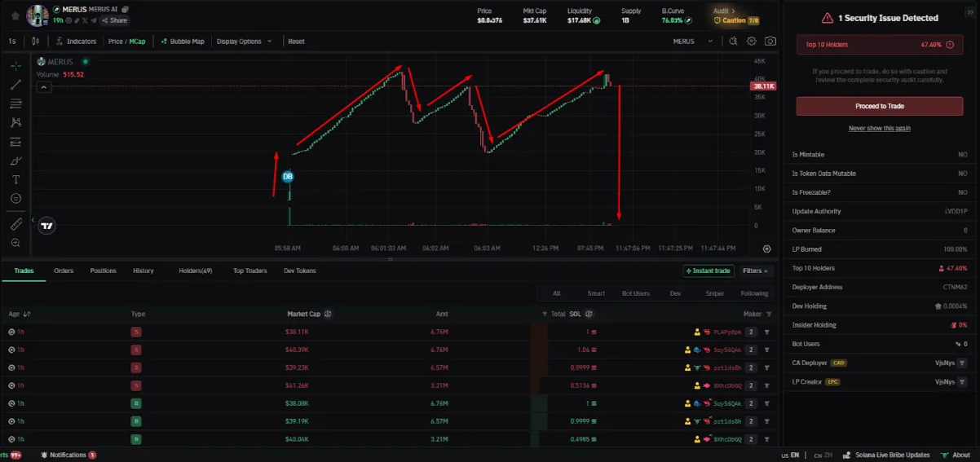
Task: Select the text annotation tool
Action: (15, 179)
